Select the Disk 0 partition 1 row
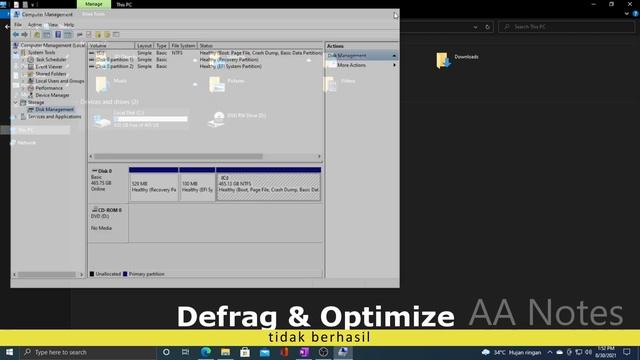This screenshot has height=360, width=640. pyautogui.click(x=205, y=60)
